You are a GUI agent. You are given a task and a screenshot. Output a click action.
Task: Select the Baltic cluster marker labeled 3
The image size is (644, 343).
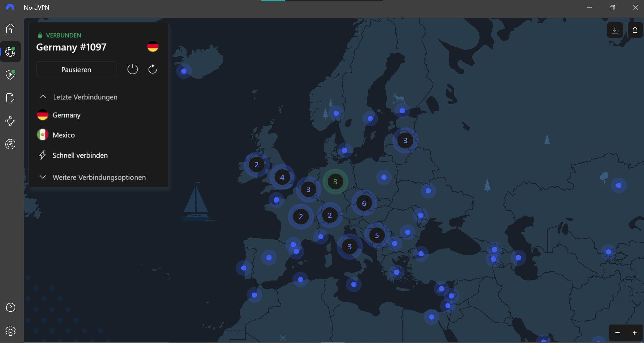click(405, 140)
